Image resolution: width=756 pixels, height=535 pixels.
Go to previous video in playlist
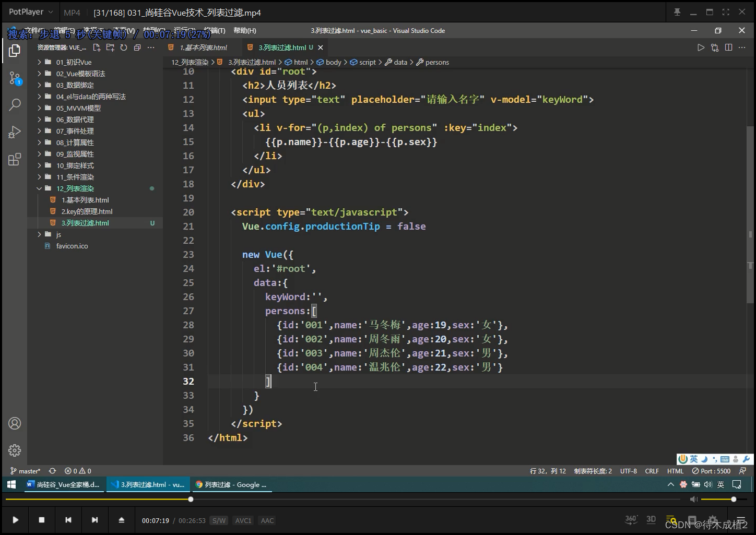[68, 520]
